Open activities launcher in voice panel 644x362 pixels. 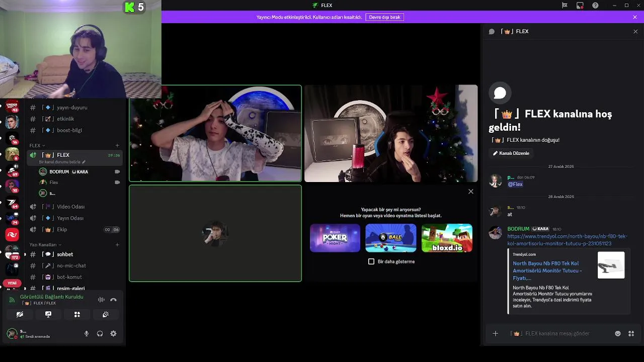click(x=77, y=314)
